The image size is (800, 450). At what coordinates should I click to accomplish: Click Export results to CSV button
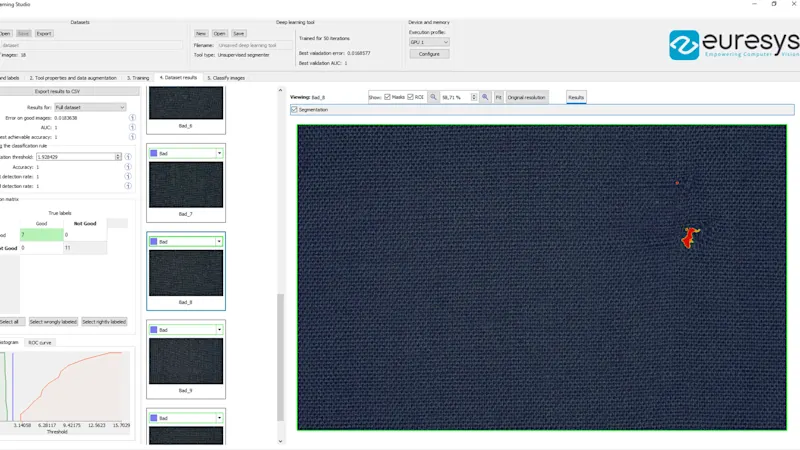pyautogui.click(x=57, y=91)
